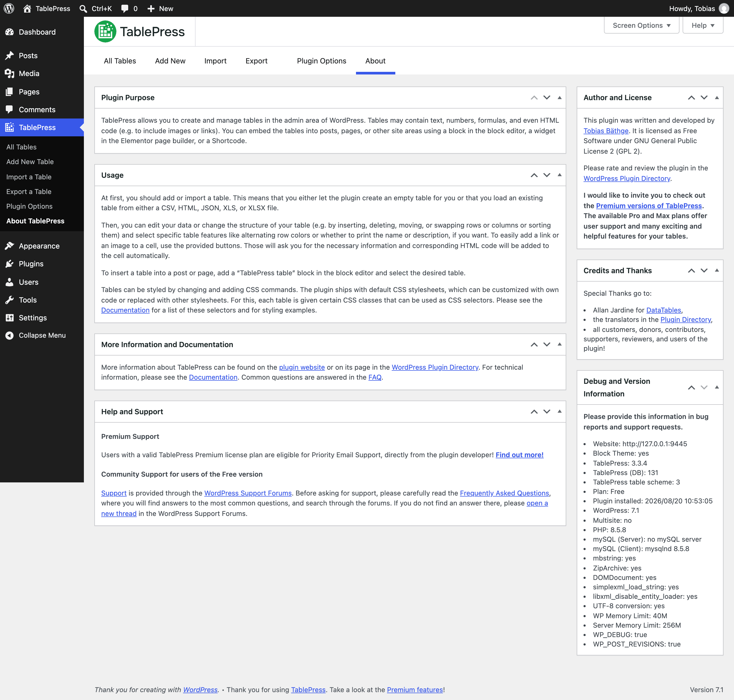Image resolution: width=734 pixels, height=700 pixels.
Task: Collapse the admin sidebar menu
Action: (42, 335)
